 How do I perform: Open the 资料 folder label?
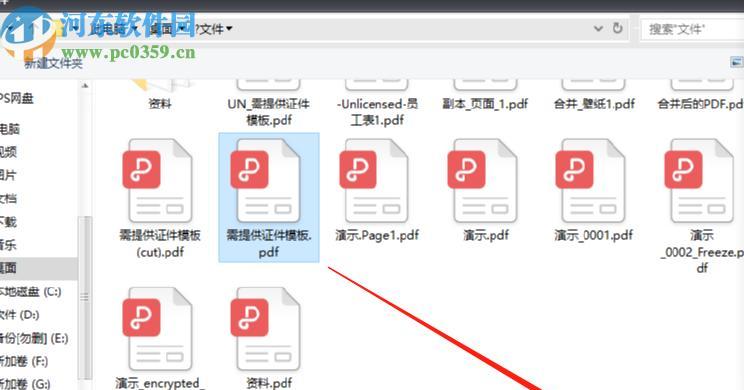tap(160, 103)
